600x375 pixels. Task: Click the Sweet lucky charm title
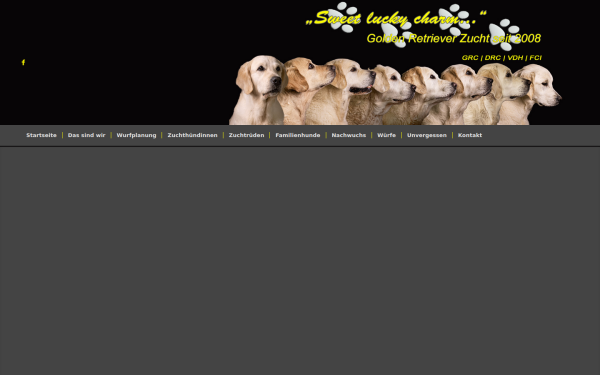pyautogui.click(x=396, y=18)
